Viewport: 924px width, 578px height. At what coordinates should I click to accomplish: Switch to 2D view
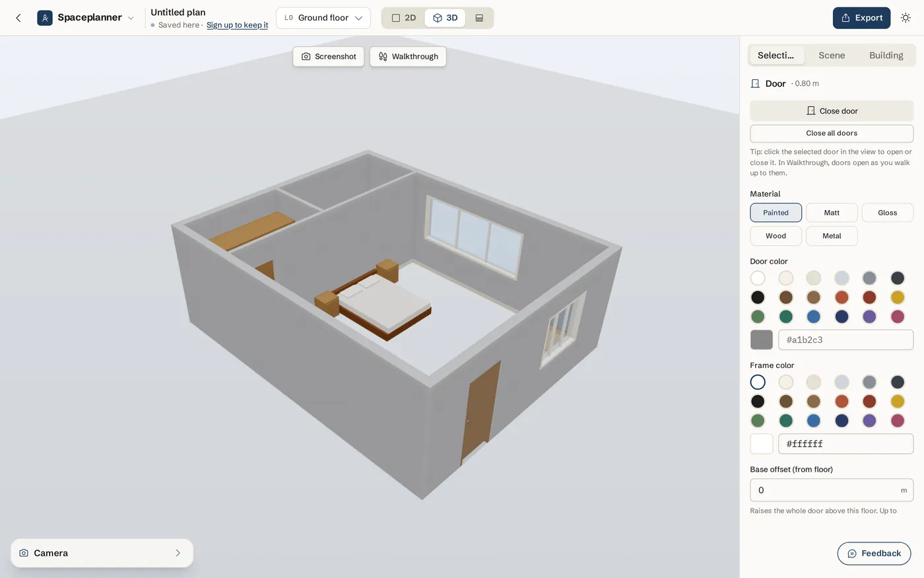tap(404, 18)
